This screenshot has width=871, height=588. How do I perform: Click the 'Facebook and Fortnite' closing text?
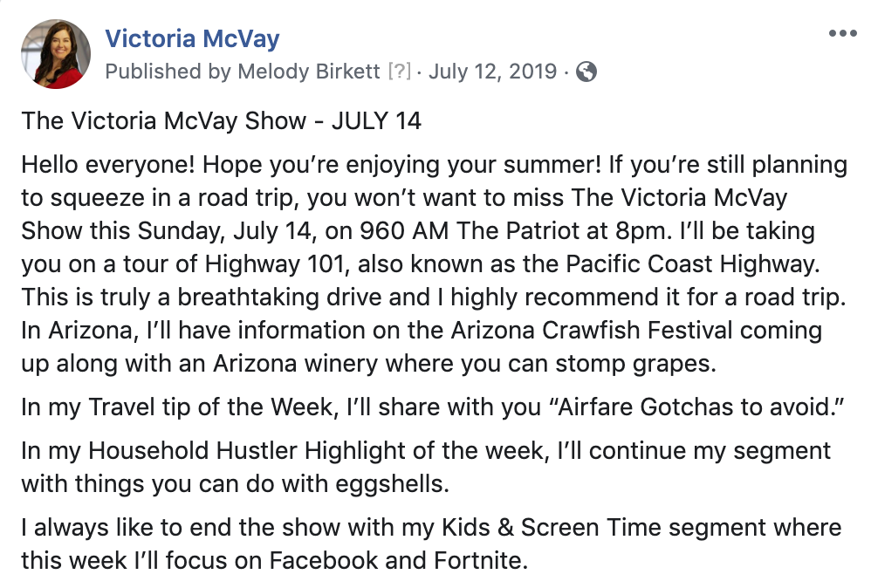pos(398,560)
